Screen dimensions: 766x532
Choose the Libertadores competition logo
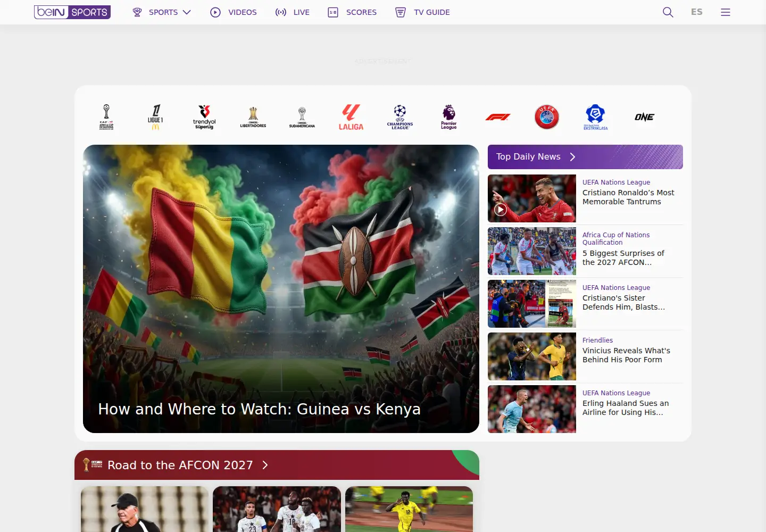pyautogui.click(x=253, y=117)
